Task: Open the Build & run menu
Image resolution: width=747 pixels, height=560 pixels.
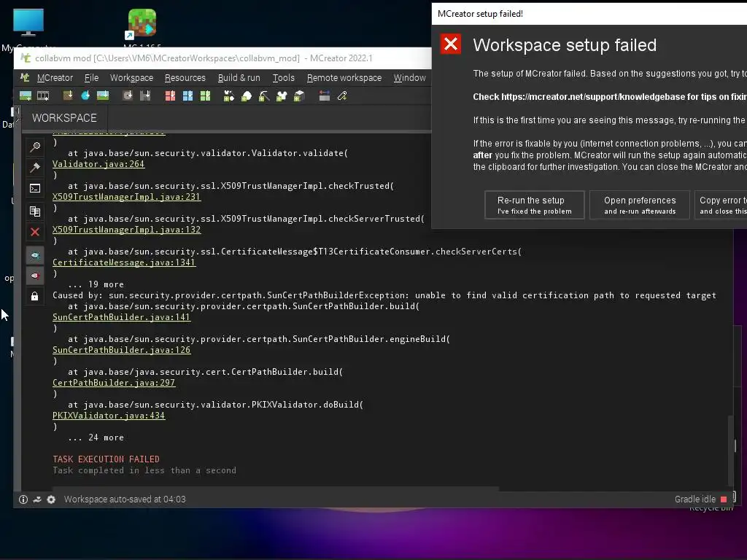Action: pyautogui.click(x=239, y=77)
